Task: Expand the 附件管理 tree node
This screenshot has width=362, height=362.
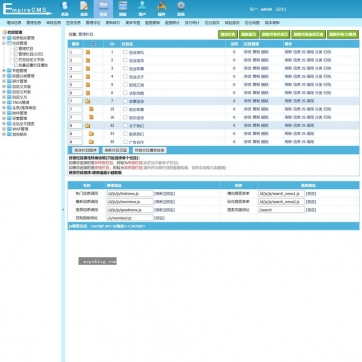Action: [x=4, y=113]
